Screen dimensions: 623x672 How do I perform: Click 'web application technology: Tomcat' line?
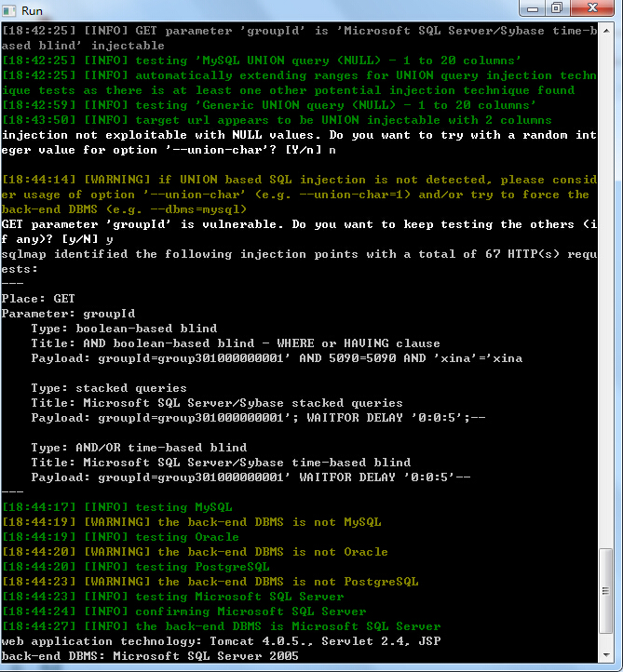click(222, 641)
